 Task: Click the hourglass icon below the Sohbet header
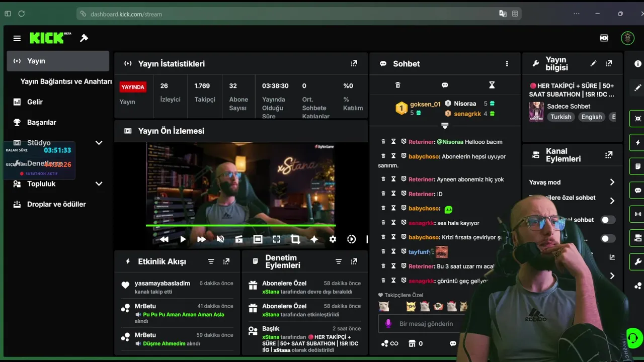492,85
